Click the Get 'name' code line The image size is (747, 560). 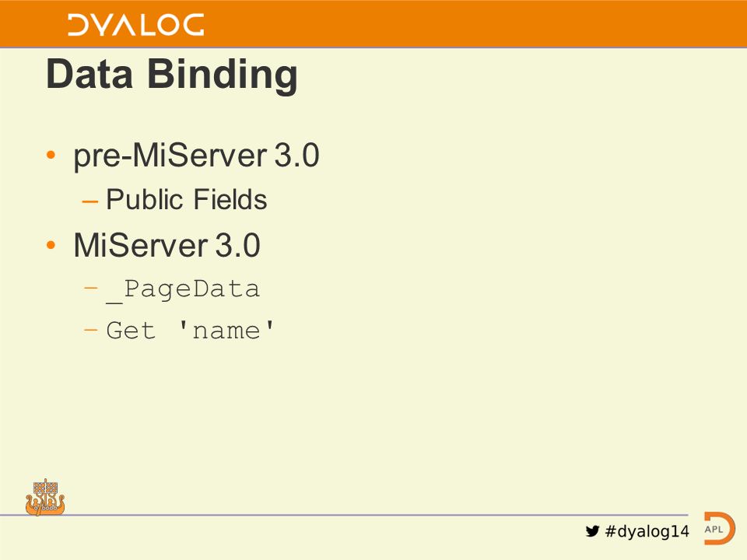191,330
